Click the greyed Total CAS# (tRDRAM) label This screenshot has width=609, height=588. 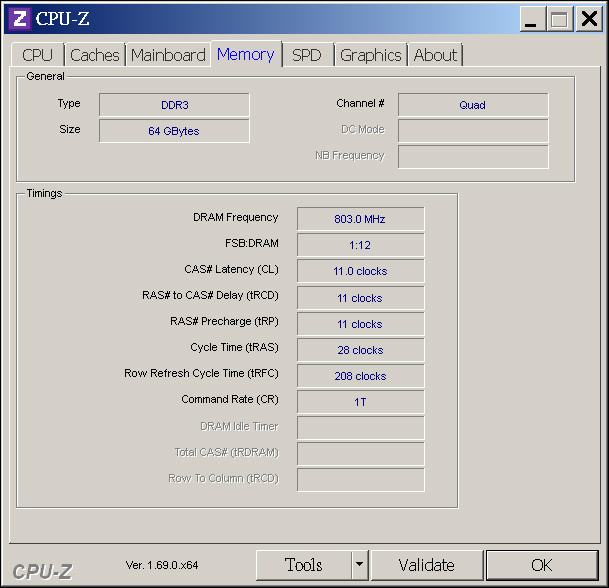pyautogui.click(x=227, y=452)
